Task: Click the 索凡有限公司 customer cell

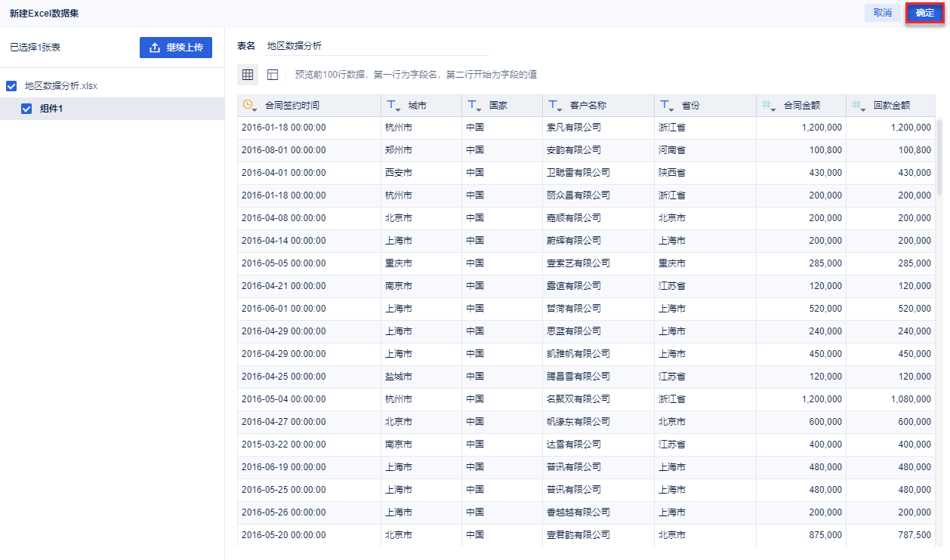Action: (x=598, y=128)
